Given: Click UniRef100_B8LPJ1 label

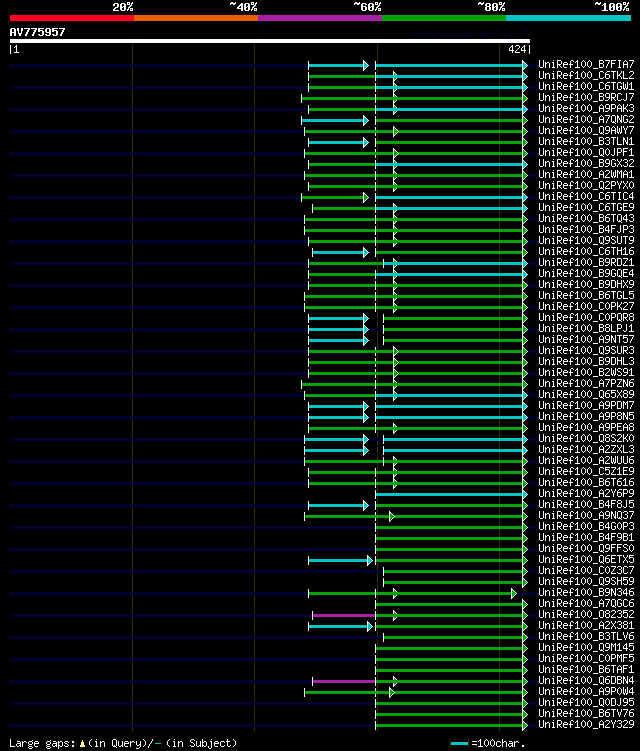Looking at the screenshot, I should coord(586,329).
